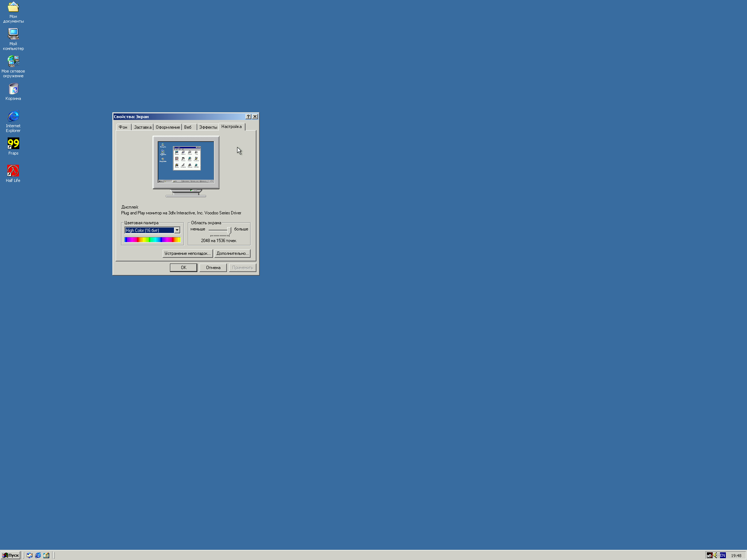Viewport: 747px width, 560px height.
Task: Select the Мой компьютер desktop icon
Action: click(13, 34)
